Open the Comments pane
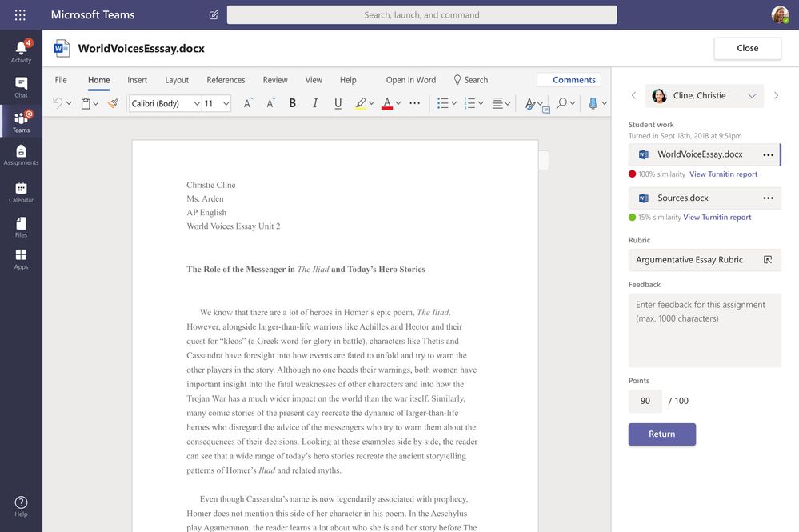The height and width of the screenshot is (532, 799). [569, 80]
